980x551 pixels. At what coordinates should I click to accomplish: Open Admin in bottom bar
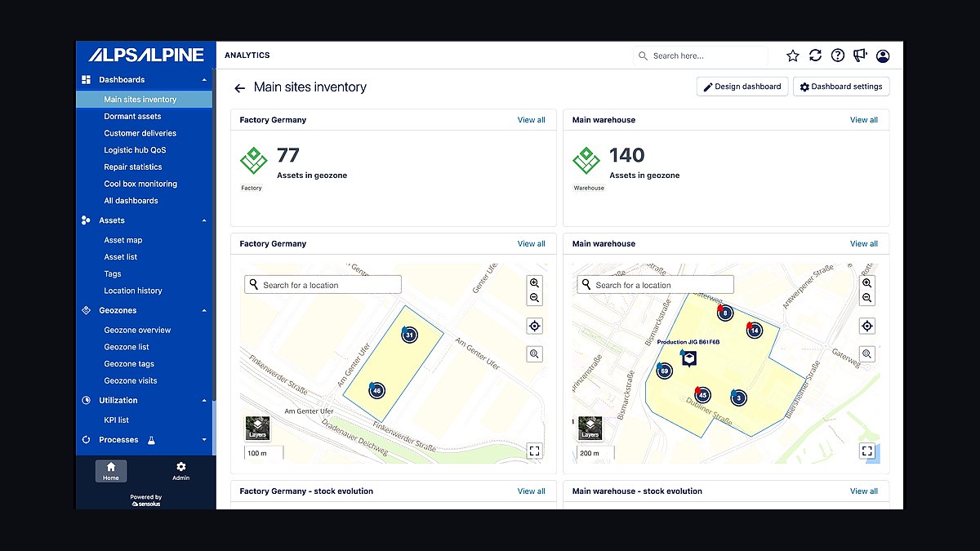pos(180,471)
